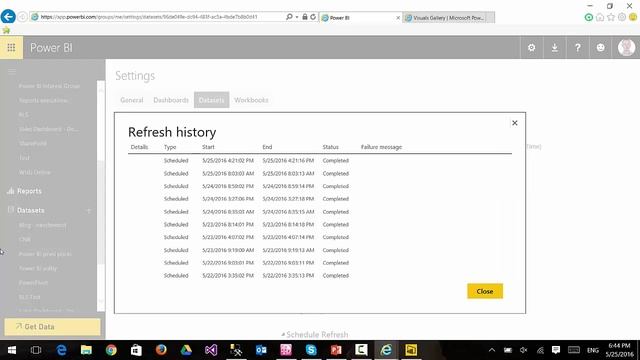Click the Failure message column header

tap(381, 147)
